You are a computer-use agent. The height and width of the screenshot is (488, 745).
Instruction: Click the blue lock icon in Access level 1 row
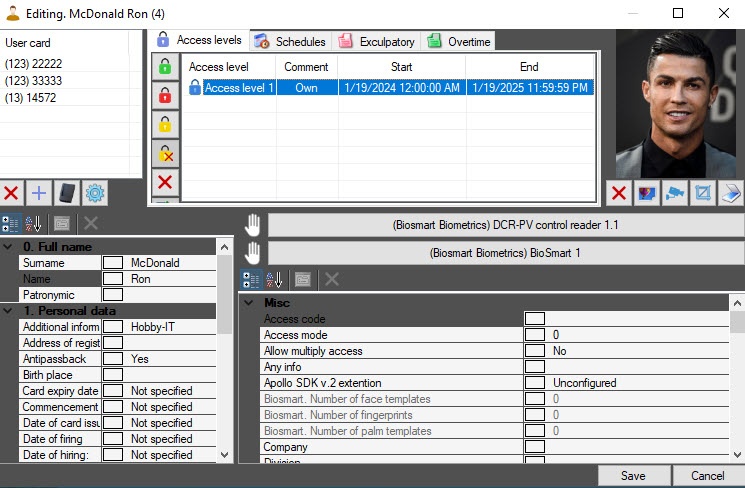click(195, 87)
